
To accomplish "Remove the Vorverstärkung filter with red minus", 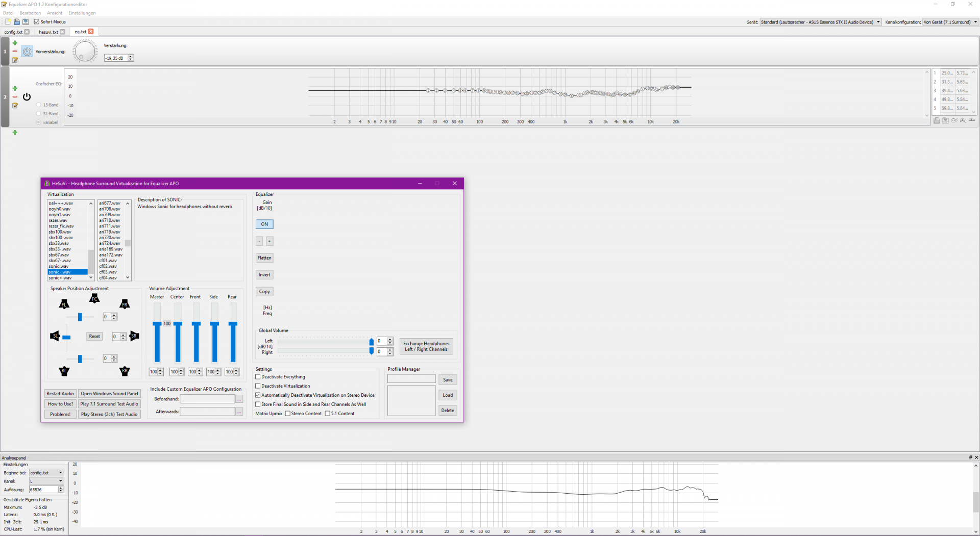I will 15,52.
